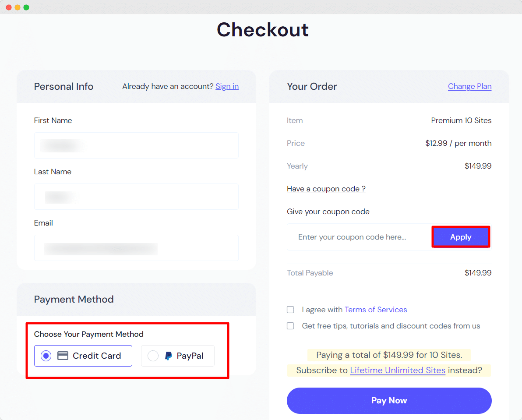Focus the First Name input field

coord(136,145)
